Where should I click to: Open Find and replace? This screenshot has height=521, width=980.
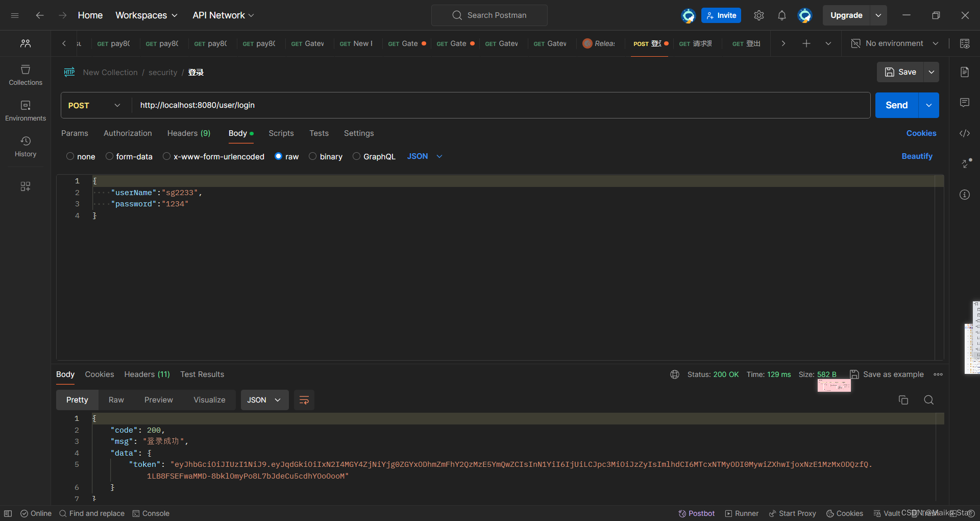(x=92, y=513)
